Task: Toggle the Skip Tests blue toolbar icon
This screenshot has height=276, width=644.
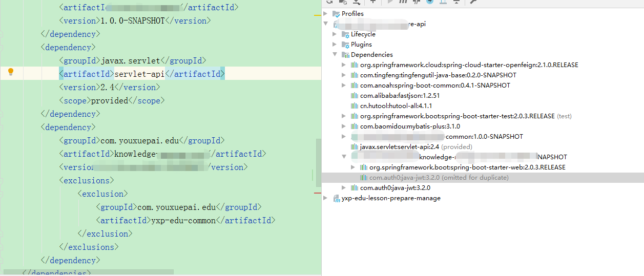Action: tap(429, 2)
